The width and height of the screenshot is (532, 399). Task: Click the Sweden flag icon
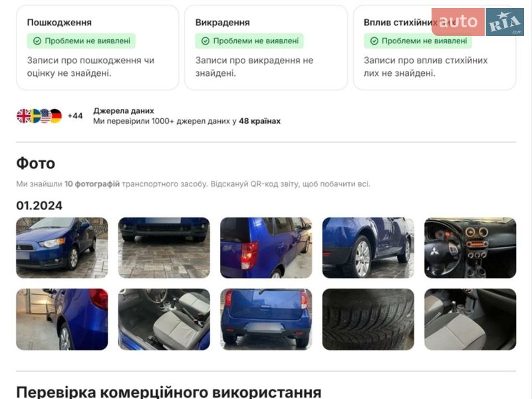coord(35,116)
